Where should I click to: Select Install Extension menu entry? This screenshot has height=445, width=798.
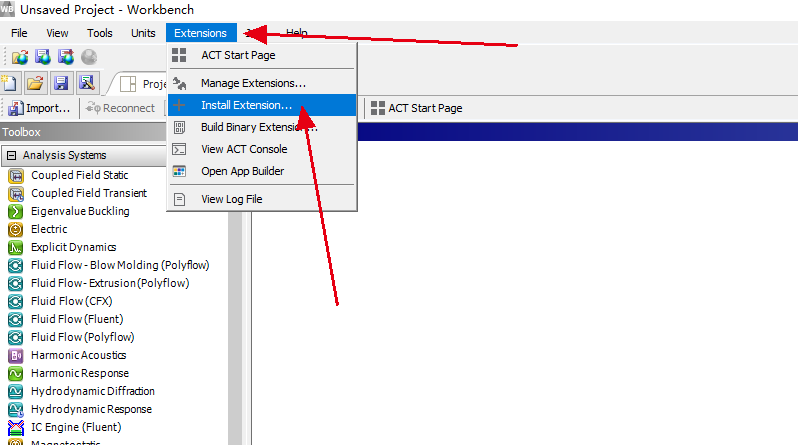click(246, 105)
